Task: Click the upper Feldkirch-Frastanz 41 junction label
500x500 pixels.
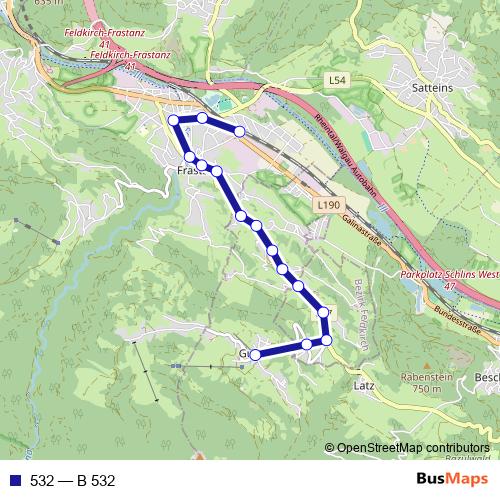Action: pos(105,38)
